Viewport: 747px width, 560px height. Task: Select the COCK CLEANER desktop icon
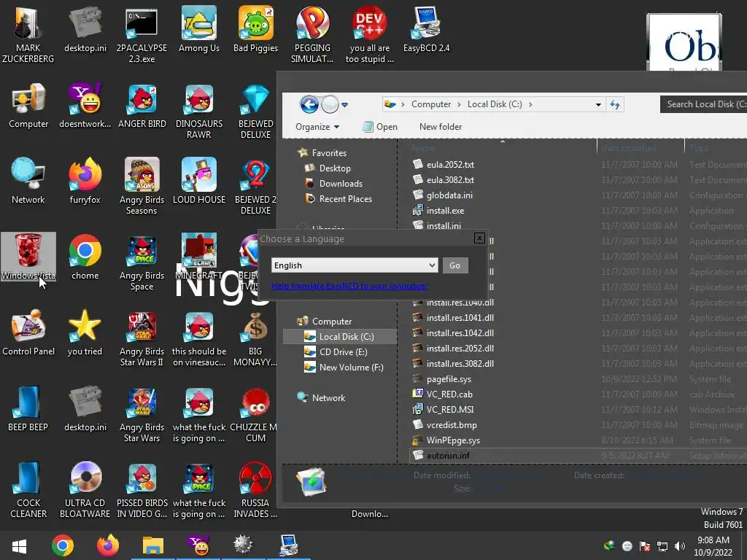28,489
